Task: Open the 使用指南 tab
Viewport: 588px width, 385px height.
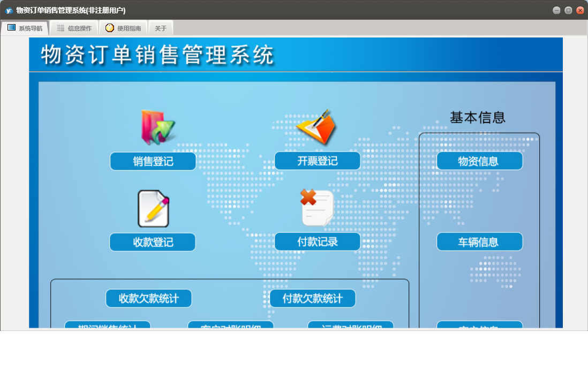Action: tap(124, 28)
